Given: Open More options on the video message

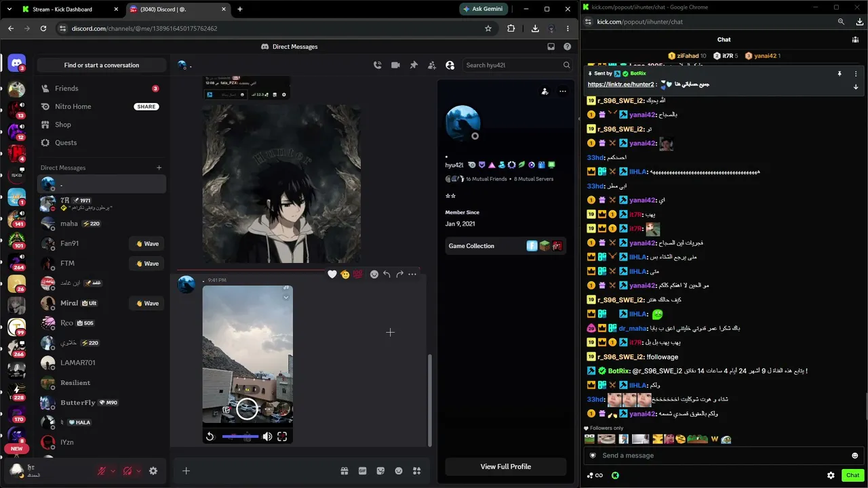Looking at the screenshot, I should pyautogui.click(x=412, y=274).
